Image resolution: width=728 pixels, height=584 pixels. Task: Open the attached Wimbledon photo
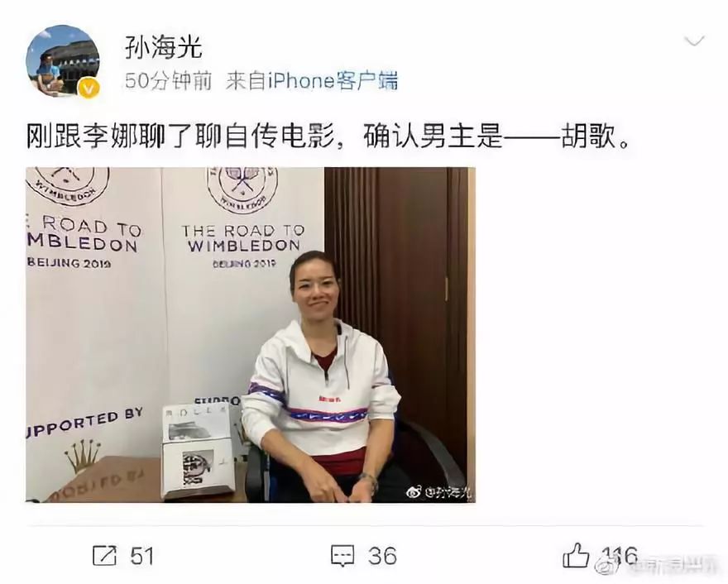click(250, 335)
